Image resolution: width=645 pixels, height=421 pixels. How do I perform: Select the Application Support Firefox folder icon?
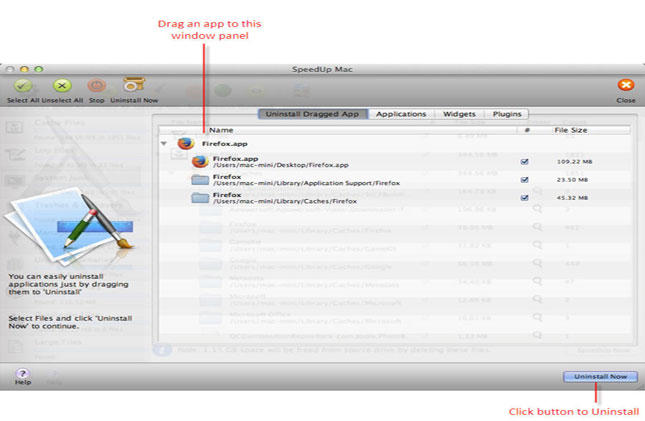pyautogui.click(x=200, y=180)
